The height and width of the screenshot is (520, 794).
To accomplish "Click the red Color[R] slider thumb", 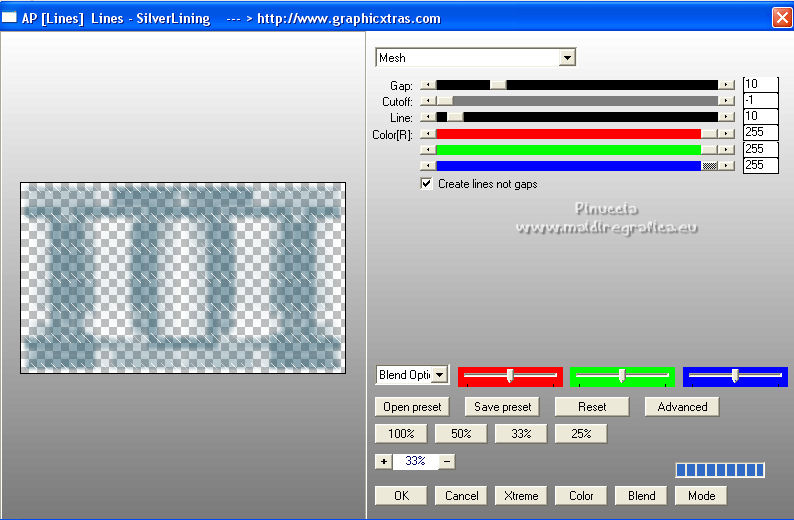I will [709, 134].
